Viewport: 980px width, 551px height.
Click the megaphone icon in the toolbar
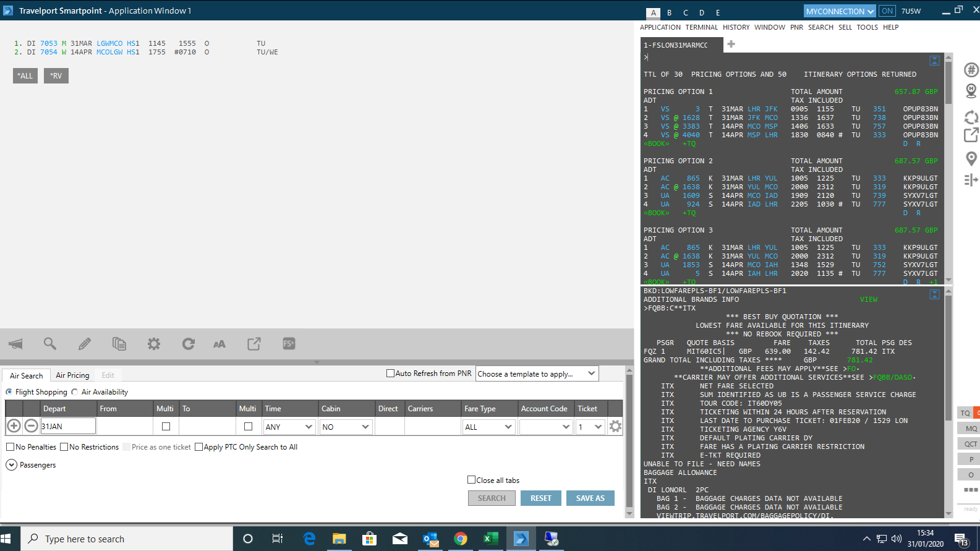[x=15, y=344]
